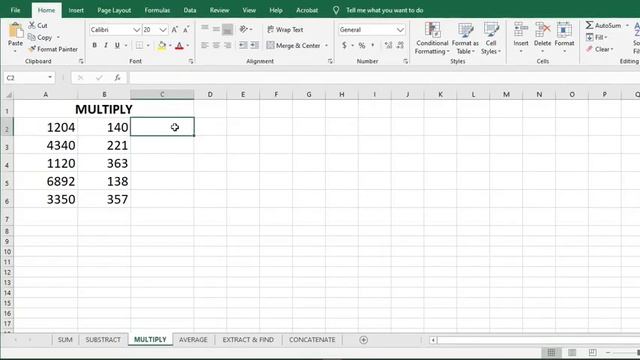Select cell A3 containing 4340
Screen dimensions: 640x360
pos(46,145)
